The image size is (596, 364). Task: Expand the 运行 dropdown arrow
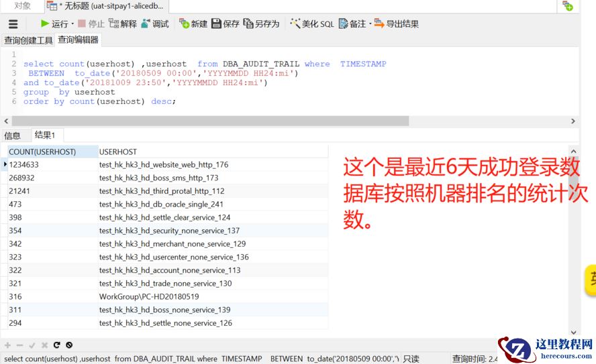(72, 24)
